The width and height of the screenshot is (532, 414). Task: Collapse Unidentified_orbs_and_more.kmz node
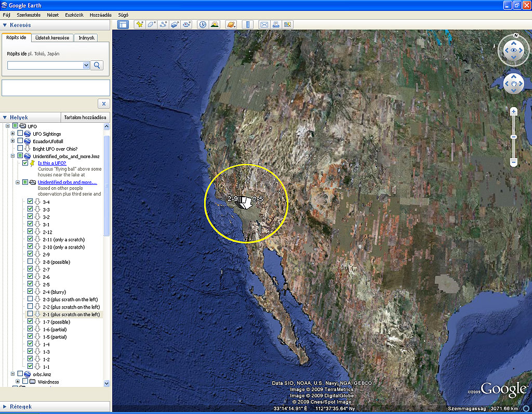click(12, 156)
